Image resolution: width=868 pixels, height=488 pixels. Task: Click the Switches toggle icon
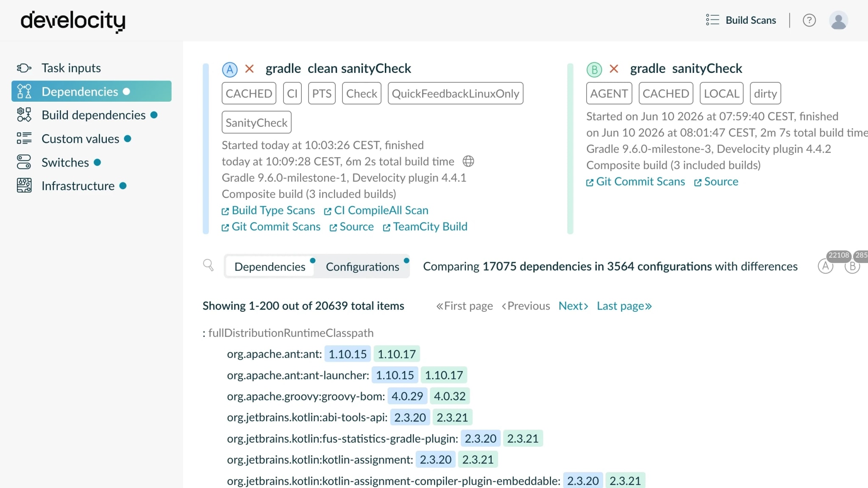[24, 162]
